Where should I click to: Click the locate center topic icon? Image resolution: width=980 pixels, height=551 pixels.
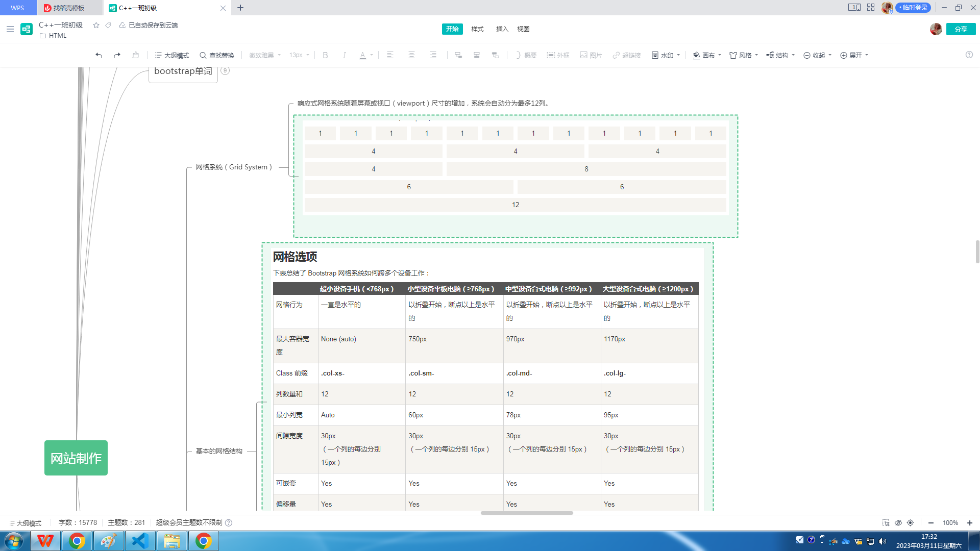click(x=910, y=522)
